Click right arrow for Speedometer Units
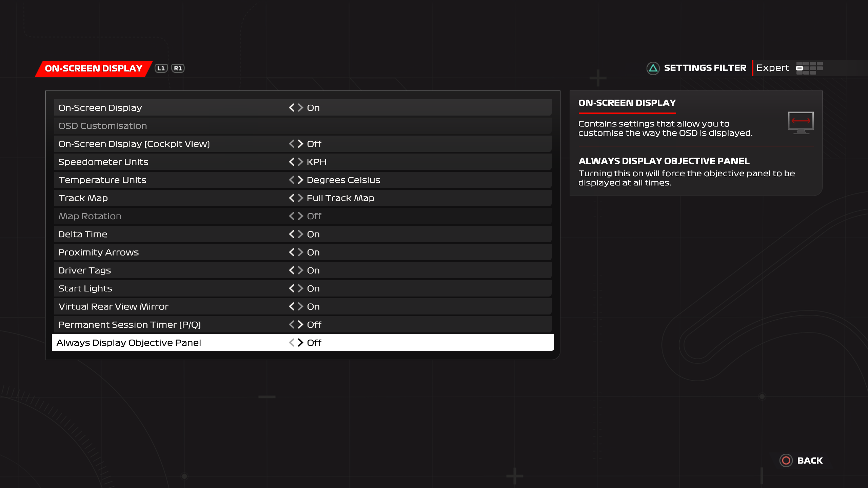Image resolution: width=868 pixels, height=488 pixels. coord(300,162)
